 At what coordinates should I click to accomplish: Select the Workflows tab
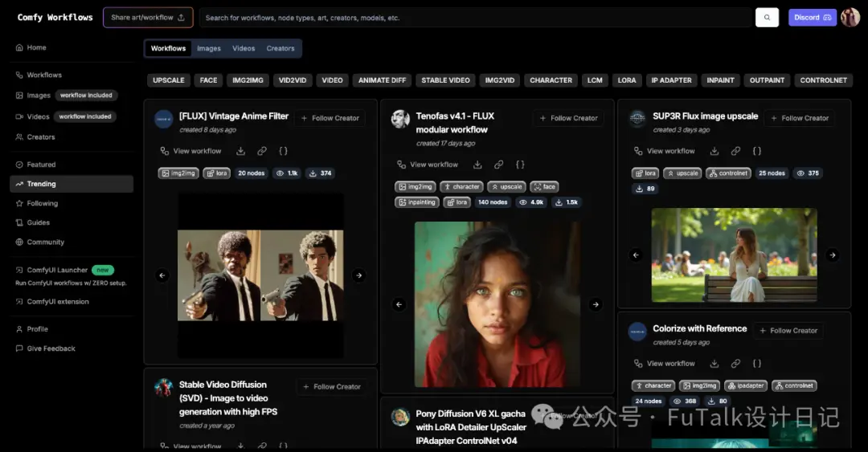[168, 48]
